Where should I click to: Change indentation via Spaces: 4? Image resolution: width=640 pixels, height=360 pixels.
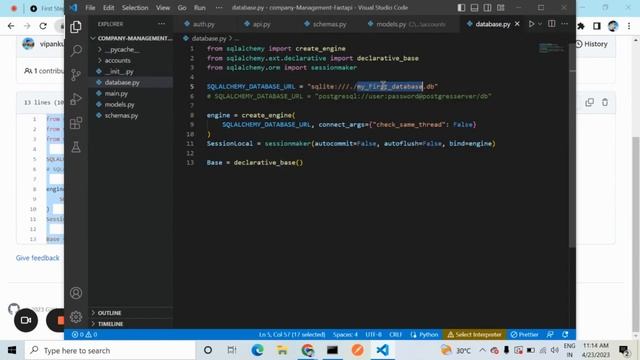345,334
